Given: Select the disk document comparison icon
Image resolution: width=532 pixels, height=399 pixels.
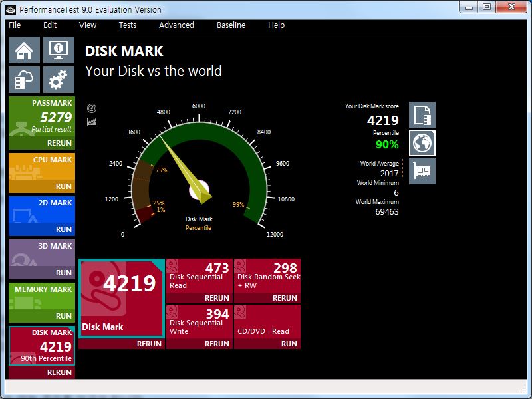Looking at the screenshot, I should pos(422,115).
